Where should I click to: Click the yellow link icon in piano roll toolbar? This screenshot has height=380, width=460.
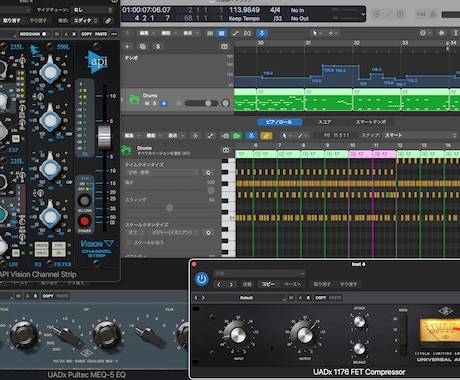266,136
